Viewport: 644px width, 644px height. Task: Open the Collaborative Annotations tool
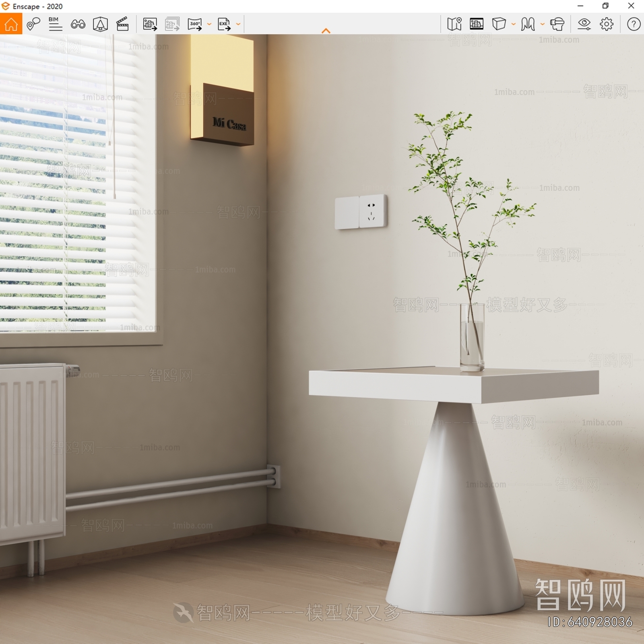[x=33, y=24]
